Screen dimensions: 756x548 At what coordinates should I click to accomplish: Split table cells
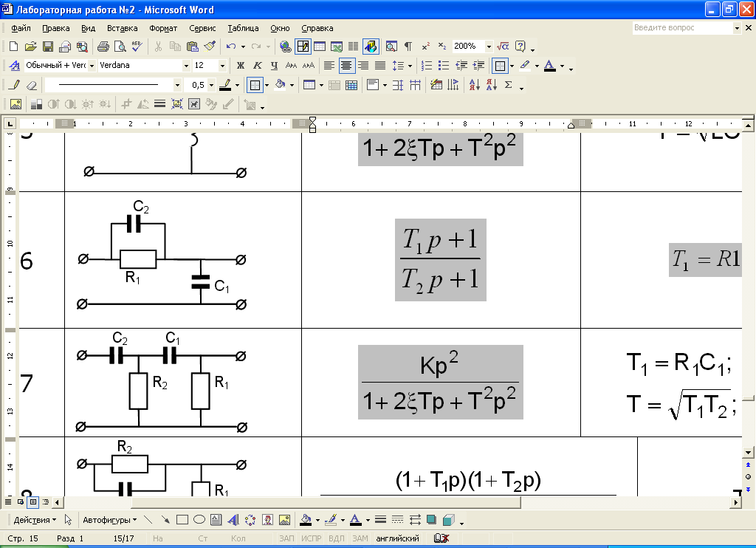tap(351, 86)
